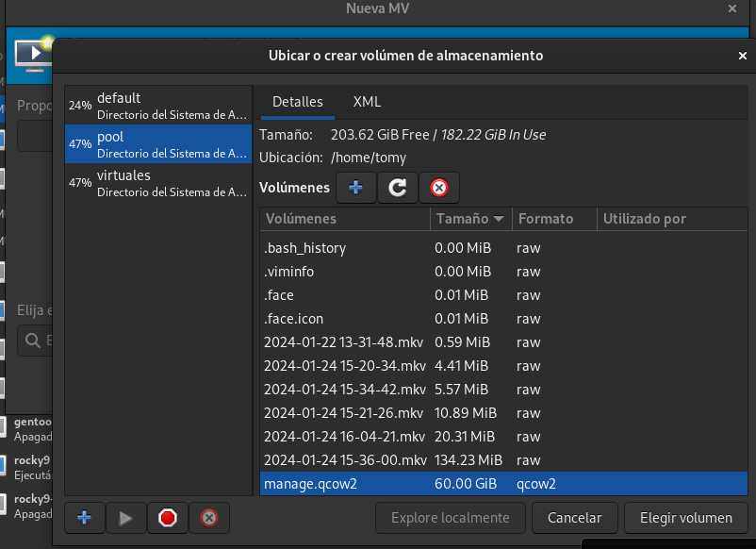The height and width of the screenshot is (549, 756).
Task: Close the Nueva MV window
Action: point(732,8)
